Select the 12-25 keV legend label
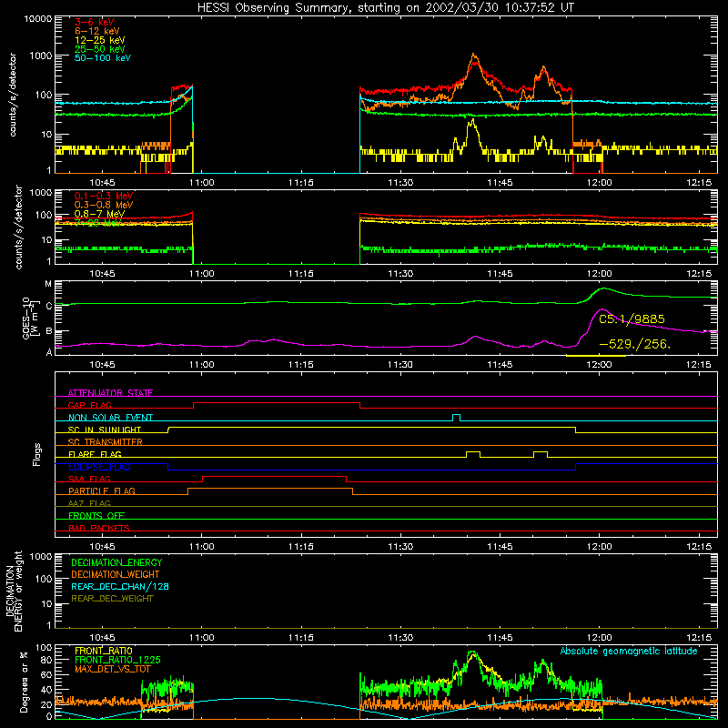The image size is (728, 728). [100, 40]
